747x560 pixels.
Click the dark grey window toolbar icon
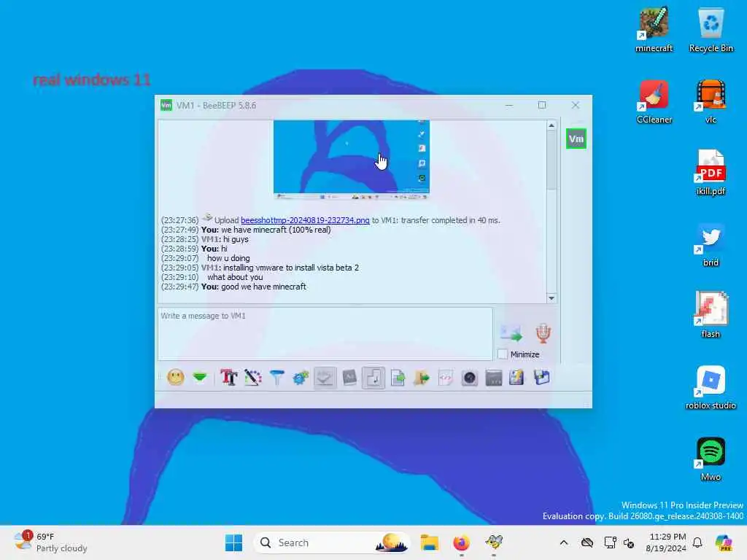pyautogui.click(x=494, y=378)
